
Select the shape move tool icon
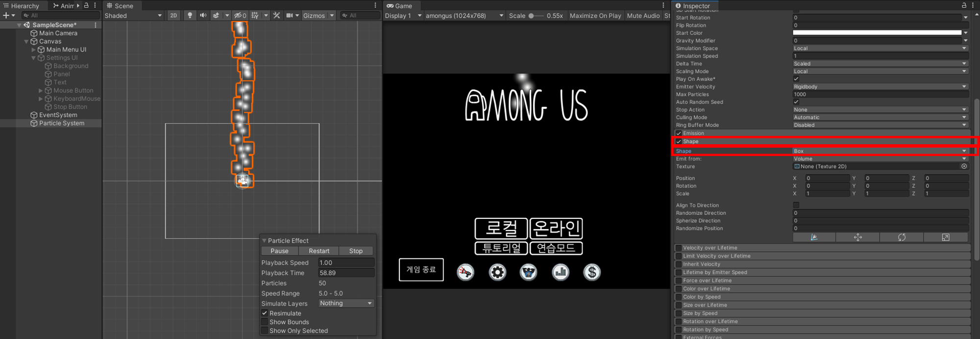(857, 237)
